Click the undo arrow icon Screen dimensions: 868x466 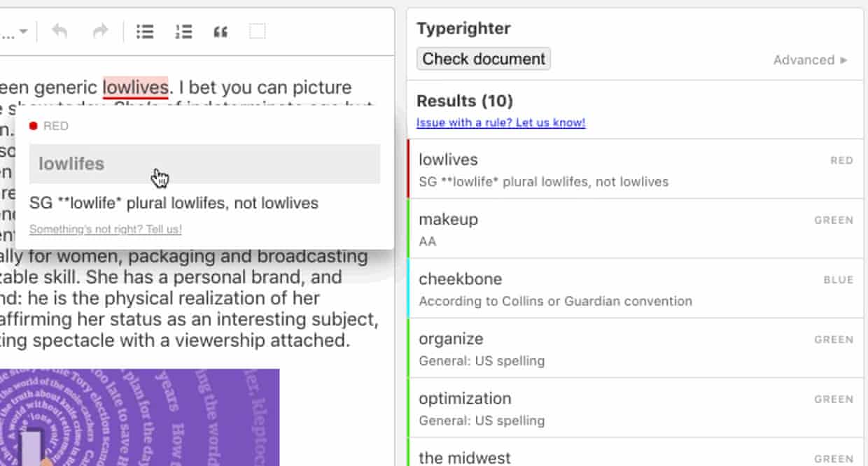click(59, 31)
